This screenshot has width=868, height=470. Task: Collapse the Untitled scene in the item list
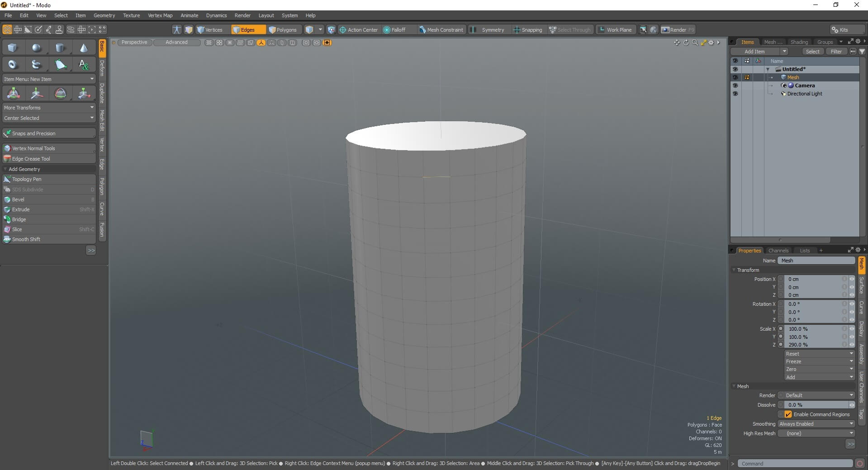pyautogui.click(x=768, y=69)
